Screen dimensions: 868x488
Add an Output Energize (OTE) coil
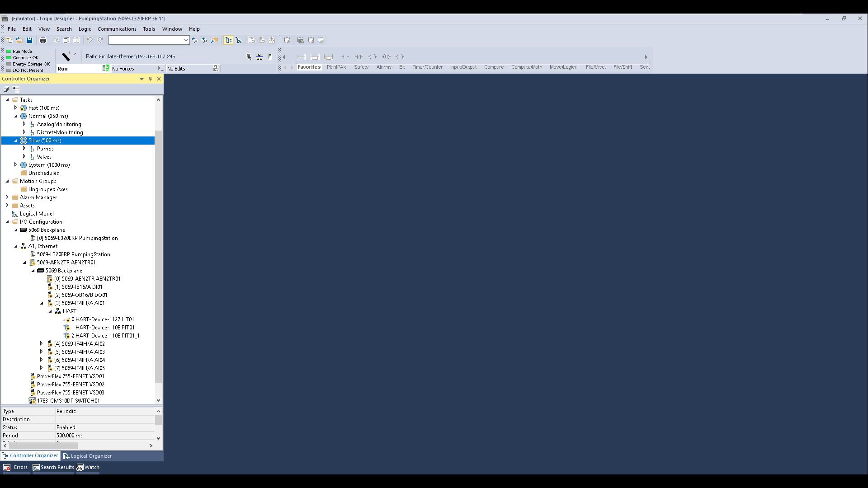[x=373, y=57]
